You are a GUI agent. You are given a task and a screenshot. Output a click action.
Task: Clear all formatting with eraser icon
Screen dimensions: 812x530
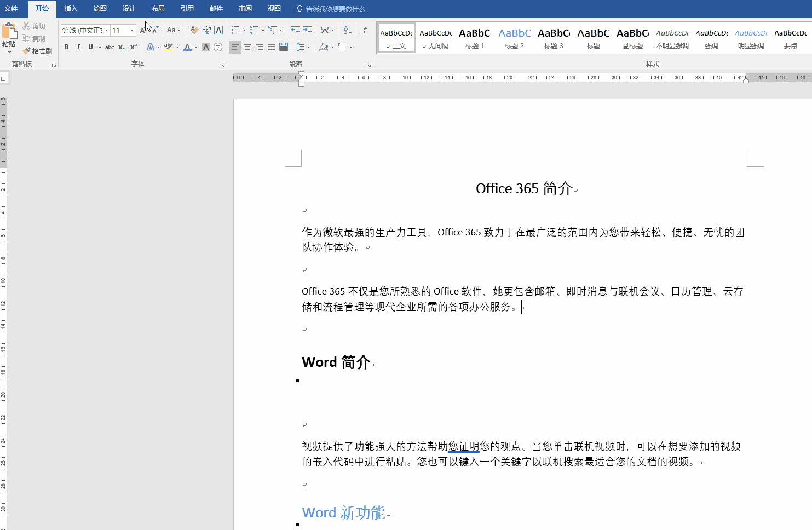pos(194,30)
